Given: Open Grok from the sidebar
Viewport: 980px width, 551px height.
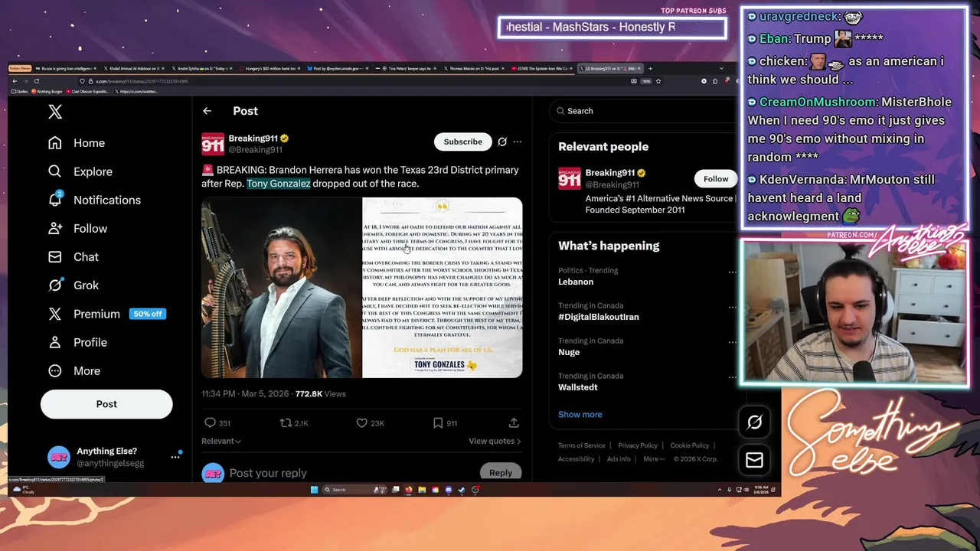Looking at the screenshot, I should 73,285.
